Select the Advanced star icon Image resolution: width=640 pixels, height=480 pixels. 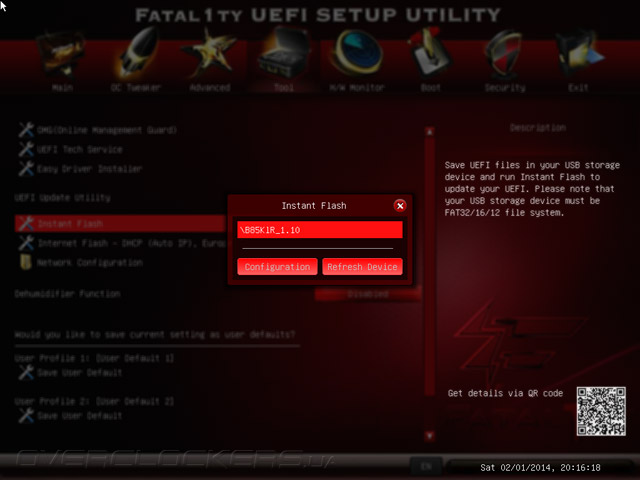tap(209, 53)
